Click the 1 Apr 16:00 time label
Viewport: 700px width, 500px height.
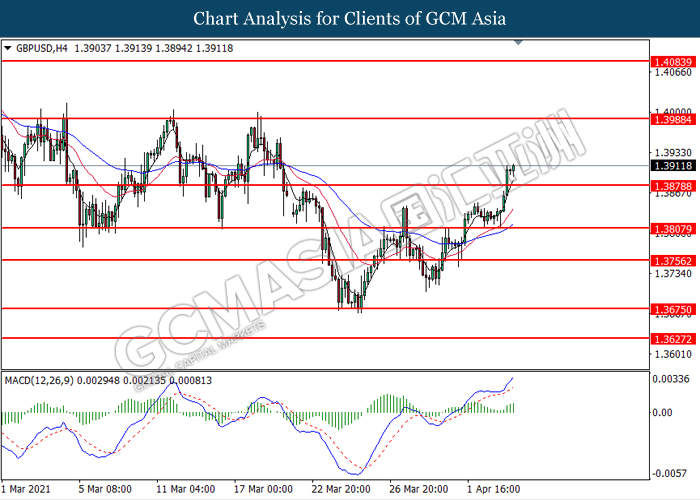click(494, 489)
